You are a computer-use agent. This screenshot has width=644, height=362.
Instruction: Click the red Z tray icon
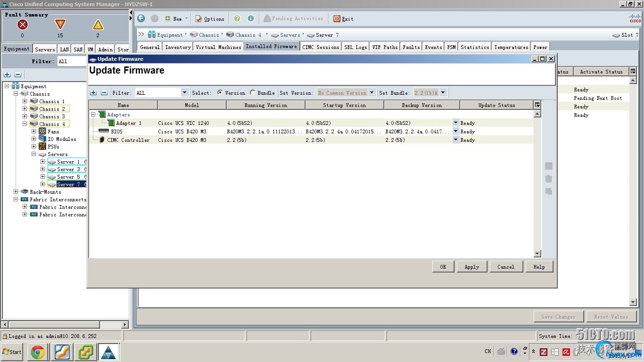[543, 352]
